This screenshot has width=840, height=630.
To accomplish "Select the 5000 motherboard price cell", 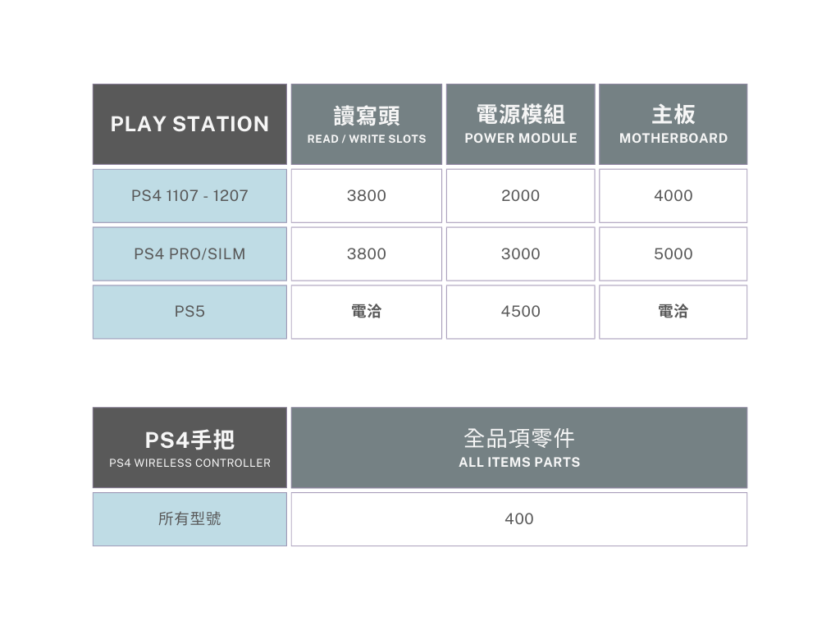I will click(673, 254).
